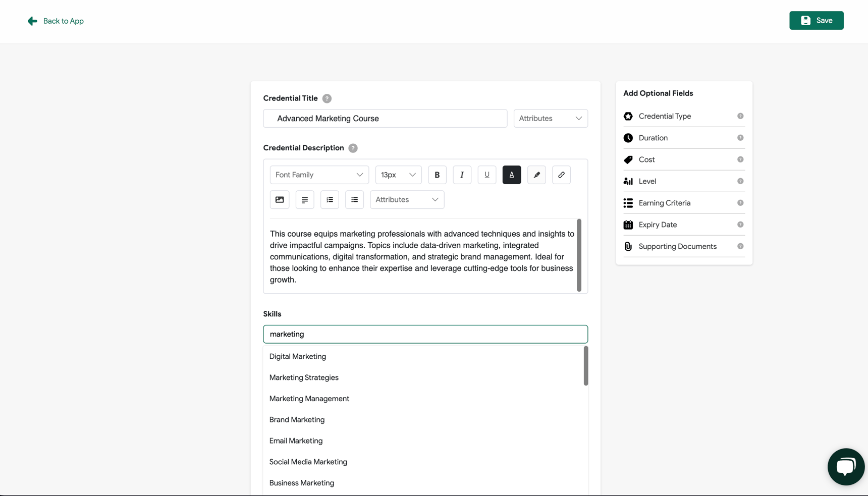Toggle underline in the description toolbar
The width and height of the screenshot is (868, 496).
pyautogui.click(x=486, y=175)
